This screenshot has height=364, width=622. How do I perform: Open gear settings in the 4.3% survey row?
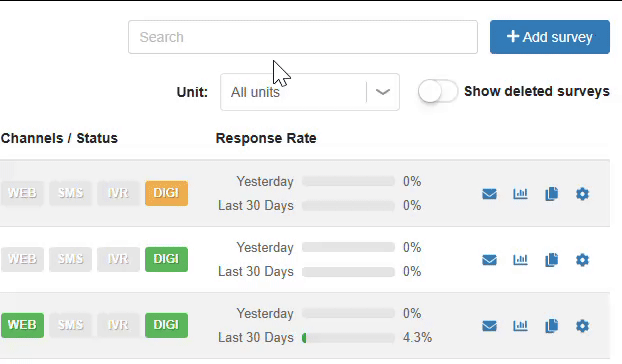click(582, 326)
